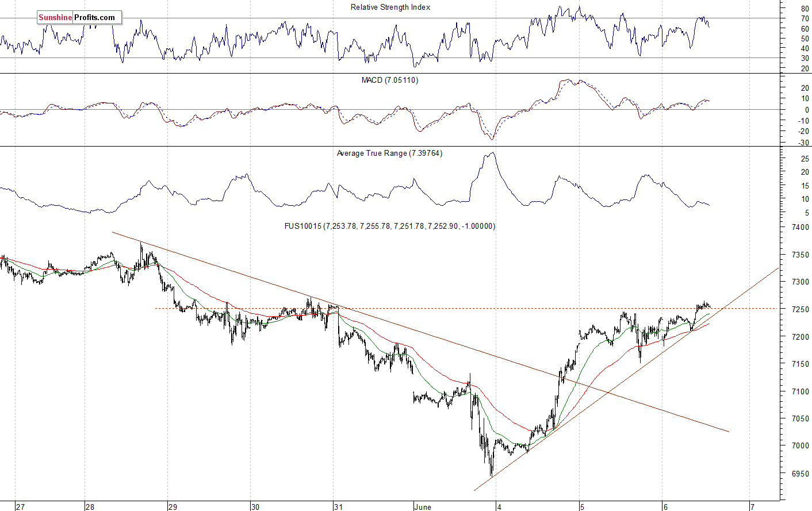Click date label 30 on time axis
Screen dimensions: 812x511
(255, 507)
